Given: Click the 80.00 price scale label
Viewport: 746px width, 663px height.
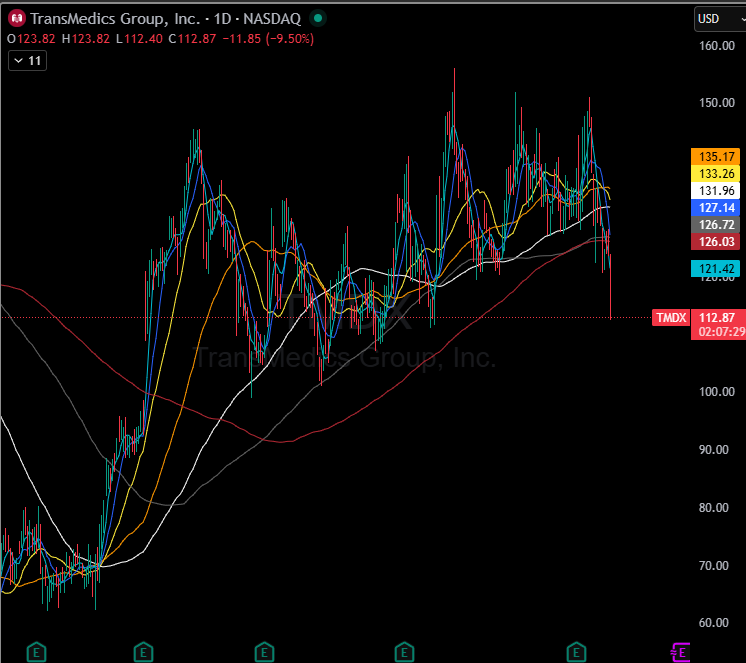Looking at the screenshot, I should 713,508.
